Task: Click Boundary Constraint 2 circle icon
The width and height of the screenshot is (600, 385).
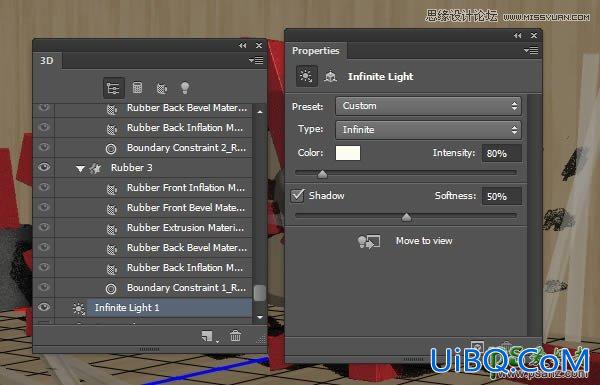Action: click(111, 148)
